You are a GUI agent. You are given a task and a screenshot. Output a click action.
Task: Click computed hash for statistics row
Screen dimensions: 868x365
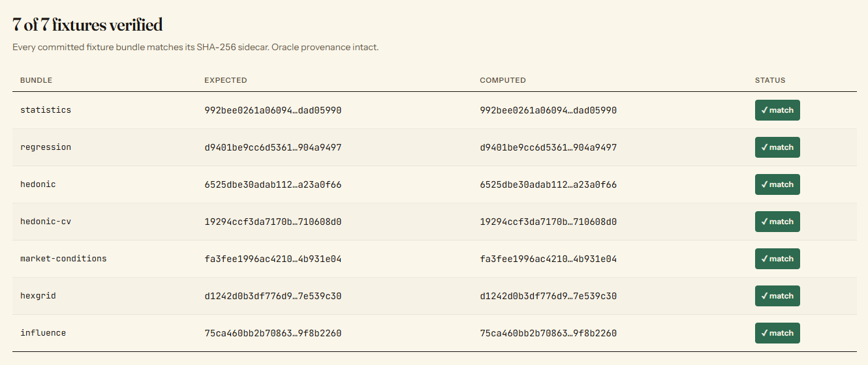[548, 110]
